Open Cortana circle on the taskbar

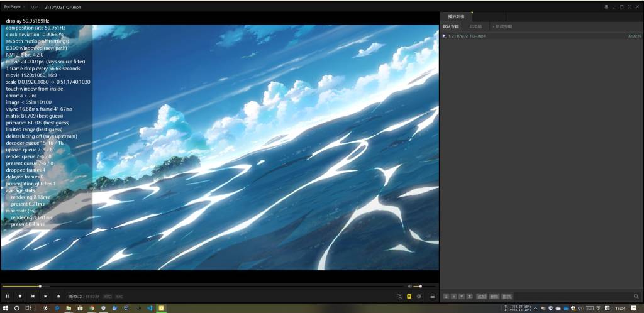click(x=17, y=308)
